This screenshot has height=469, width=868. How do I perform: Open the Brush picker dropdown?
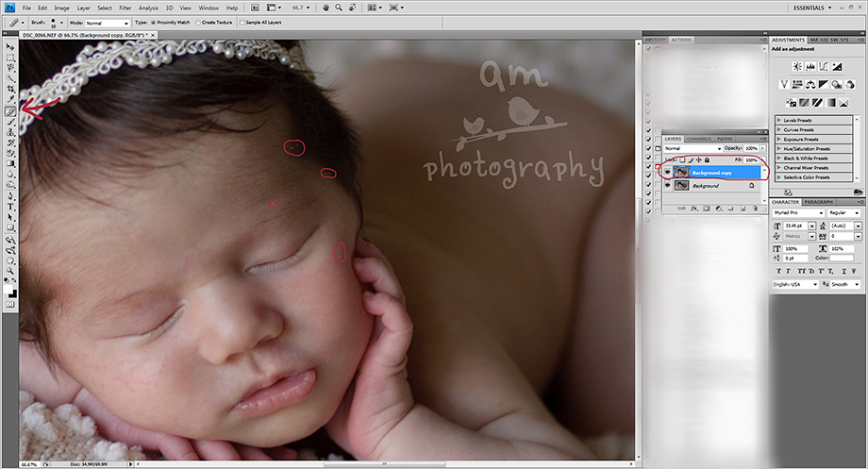[61, 23]
